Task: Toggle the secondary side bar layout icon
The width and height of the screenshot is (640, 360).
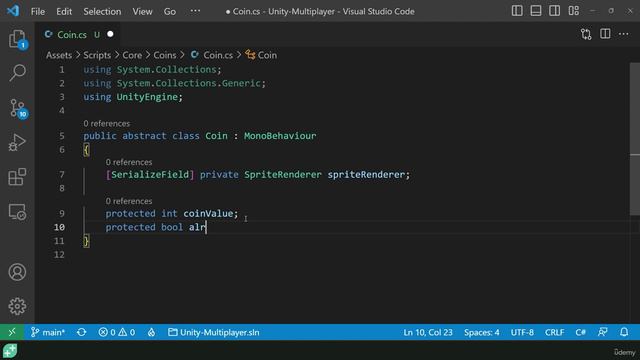Action: 554,11
